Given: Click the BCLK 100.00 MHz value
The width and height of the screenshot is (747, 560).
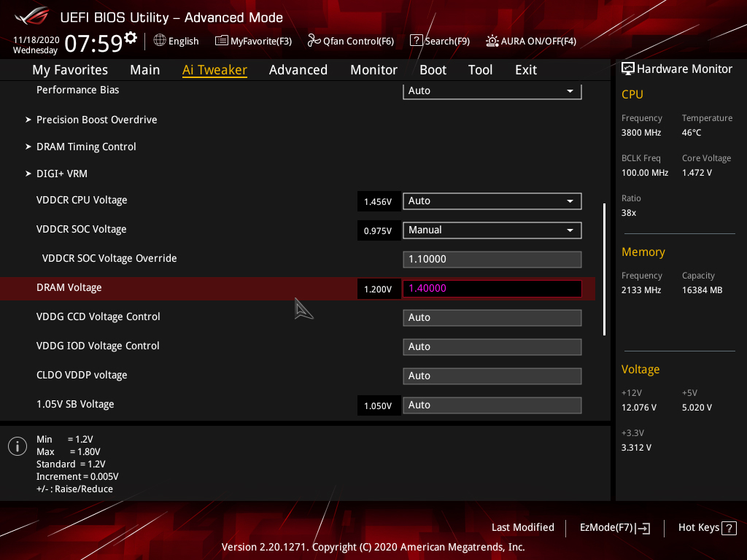Looking at the screenshot, I should tap(645, 173).
